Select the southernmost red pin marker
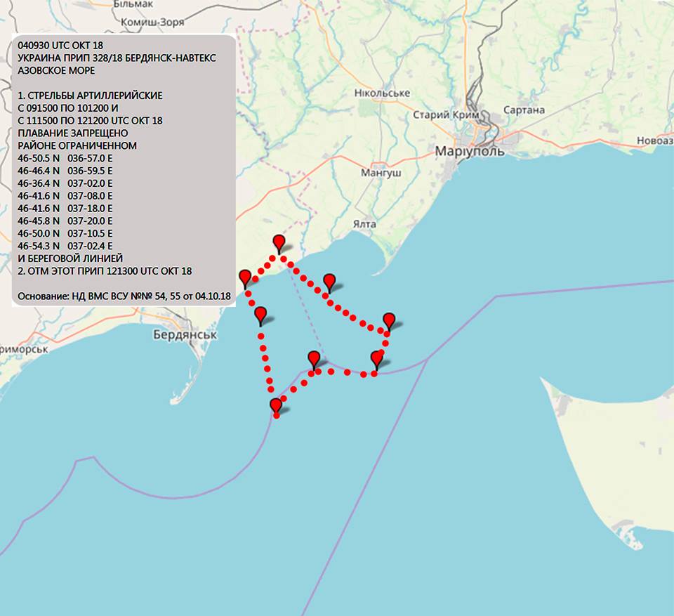This screenshot has height=616, width=674. 276,406
